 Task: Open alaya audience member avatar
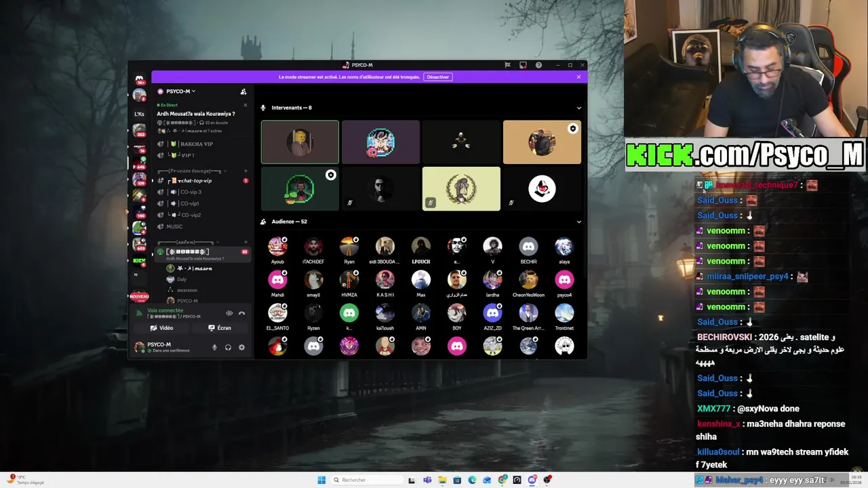pyautogui.click(x=564, y=247)
